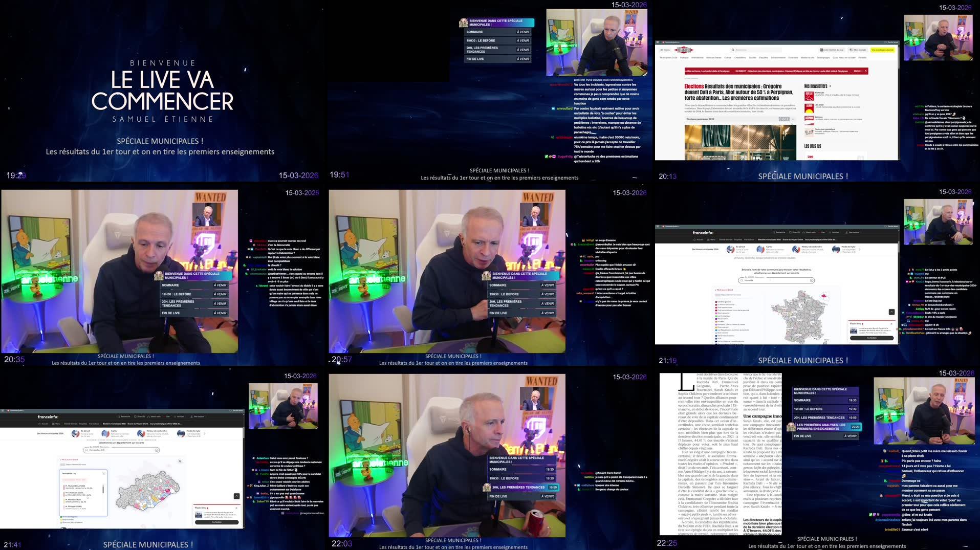This screenshot has height=550, width=980.
Task: Close the red EN DIRECT breaking-news banner
Action: [865, 71]
